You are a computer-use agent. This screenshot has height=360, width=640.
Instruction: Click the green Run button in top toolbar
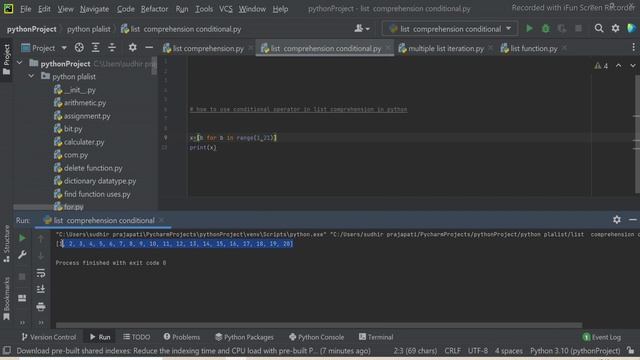tap(529, 29)
